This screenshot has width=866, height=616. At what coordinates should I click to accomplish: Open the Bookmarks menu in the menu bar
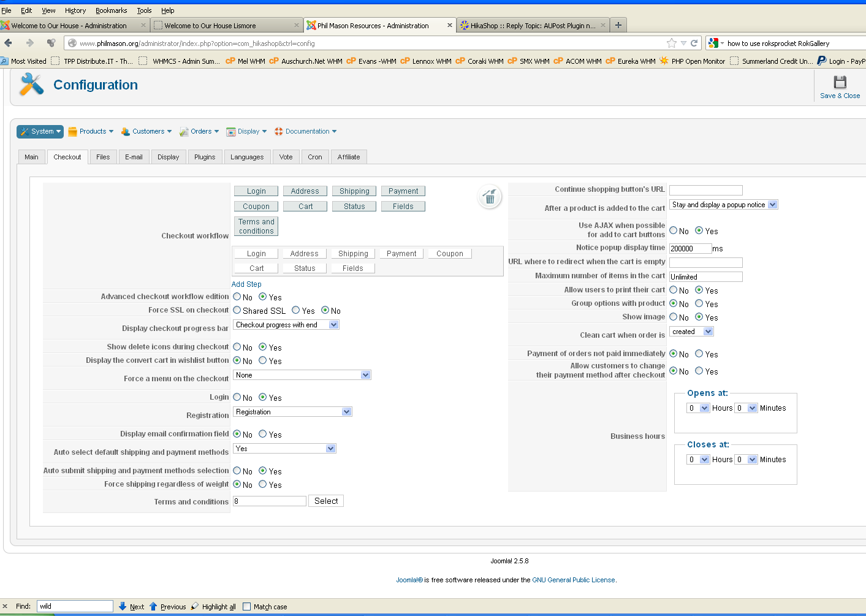click(x=111, y=10)
